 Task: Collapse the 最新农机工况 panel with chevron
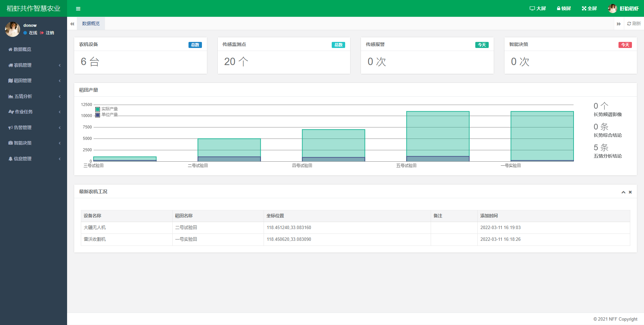point(623,192)
